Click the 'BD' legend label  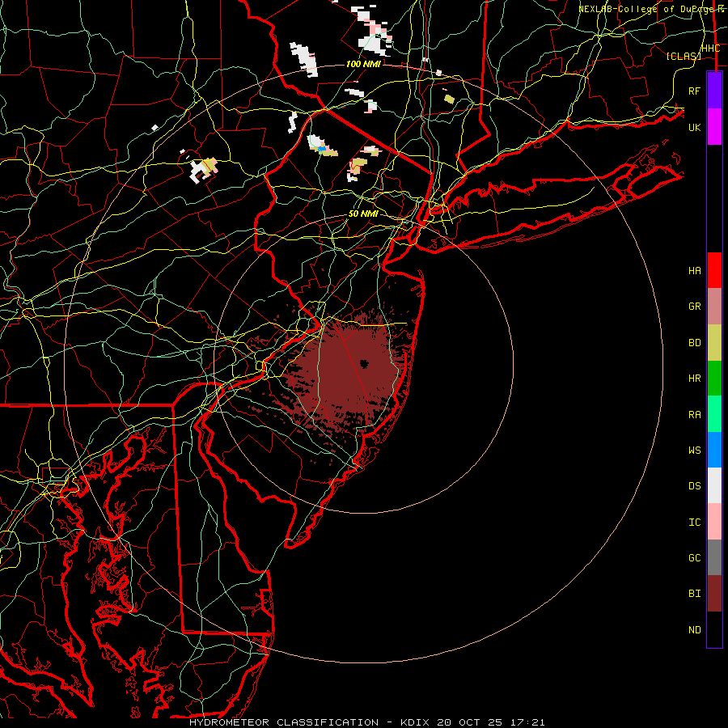coord(695,343)
